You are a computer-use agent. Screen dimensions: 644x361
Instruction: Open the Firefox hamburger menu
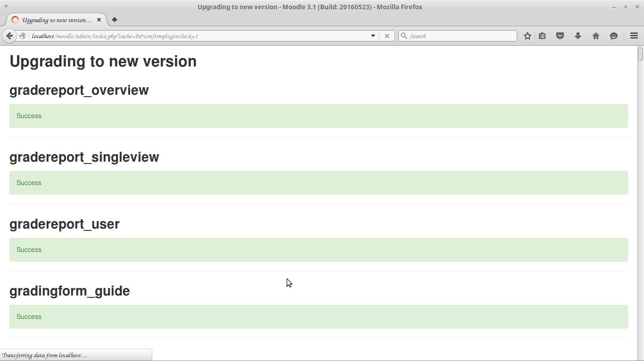point(634,36)
